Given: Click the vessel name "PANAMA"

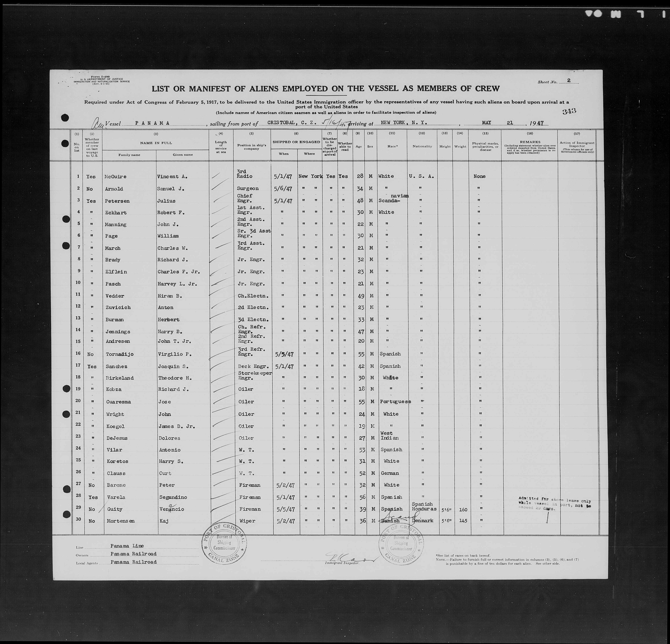Looking at the screenshot, I should pyautogui.click(x=152, y=123).
